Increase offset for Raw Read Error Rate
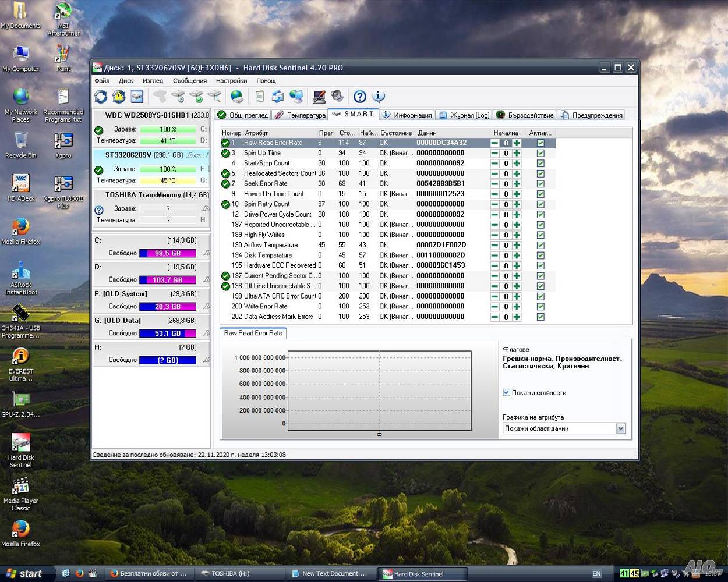 [x=517, y=143]
